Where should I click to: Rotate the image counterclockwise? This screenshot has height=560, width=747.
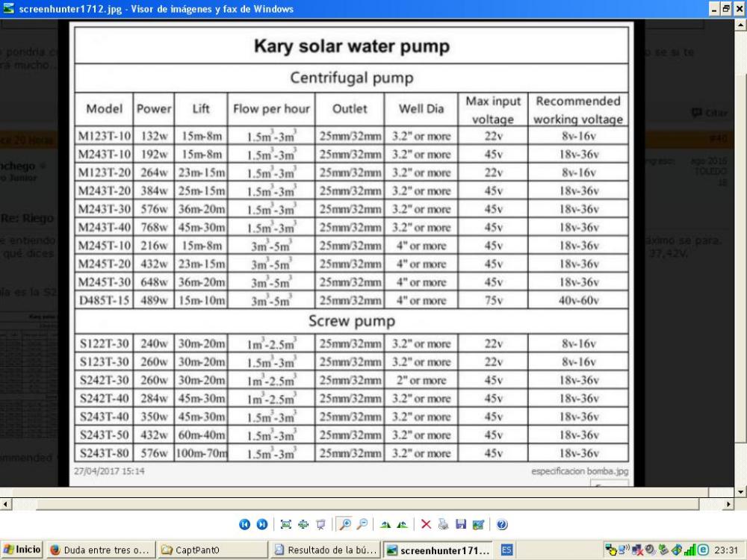pyautogui.click(x=403, y=524)
